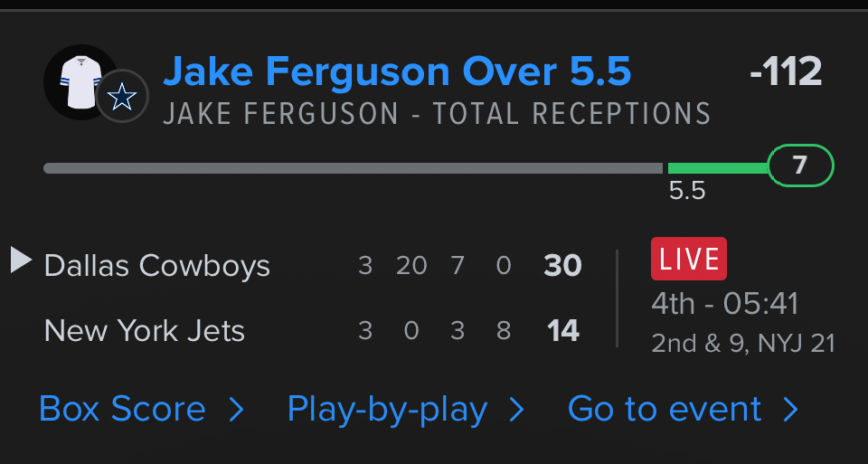
Task: Click the green circled 7 receptions marker
Action: (x=799, y=166)
